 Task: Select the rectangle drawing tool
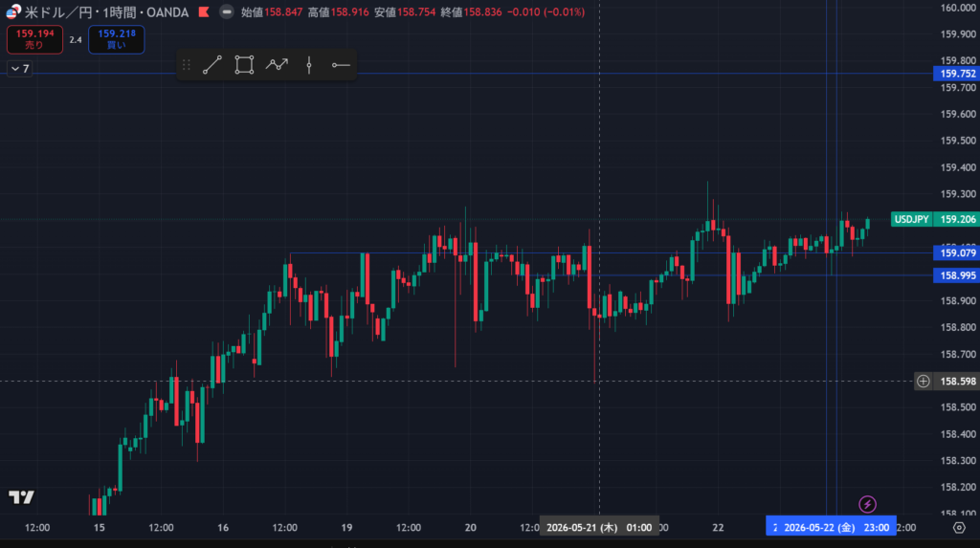pos(244,65)
